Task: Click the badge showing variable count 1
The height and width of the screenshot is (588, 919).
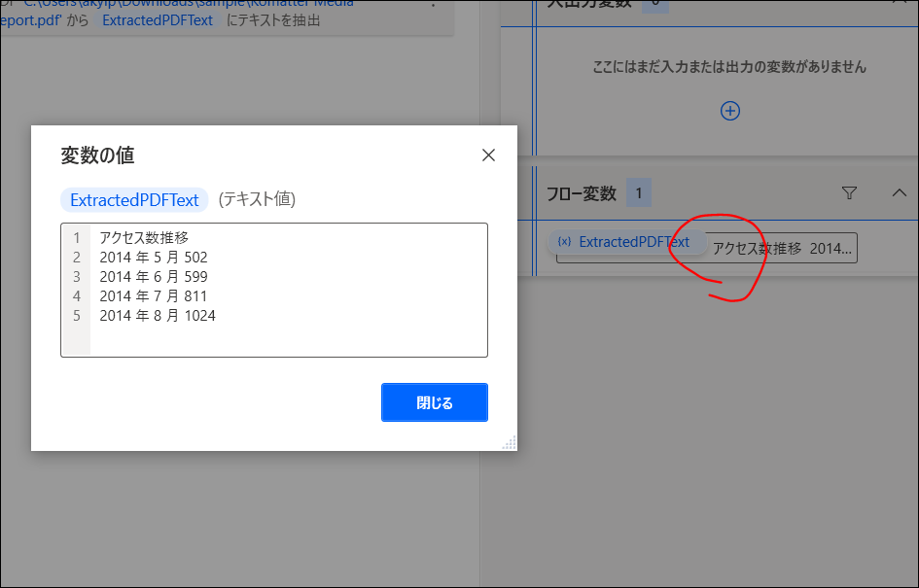Action: (638, 192)
